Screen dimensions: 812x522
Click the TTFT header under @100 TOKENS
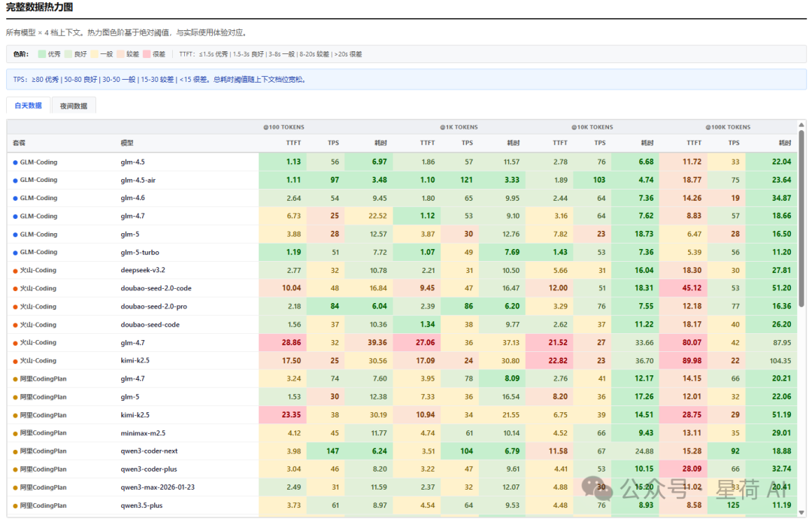coord(294,143)
